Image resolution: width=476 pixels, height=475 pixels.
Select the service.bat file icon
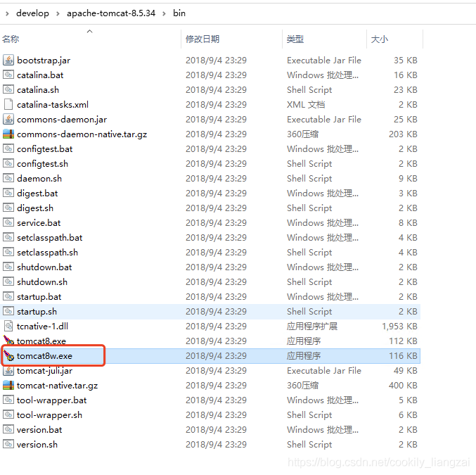(8, 223)
